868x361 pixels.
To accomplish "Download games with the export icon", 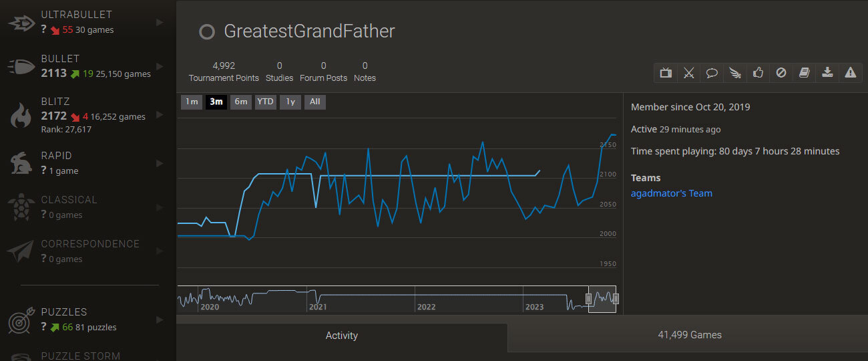I will [827, 73].
